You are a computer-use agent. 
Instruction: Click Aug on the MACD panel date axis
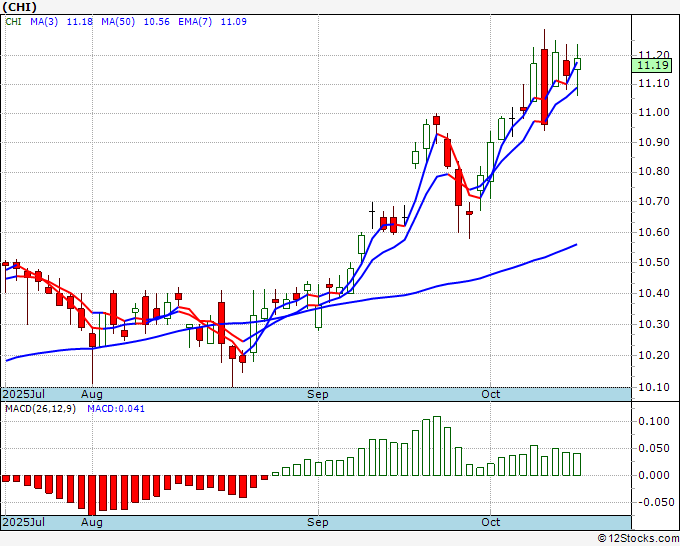pyautogui.click(x=92, y=522)
